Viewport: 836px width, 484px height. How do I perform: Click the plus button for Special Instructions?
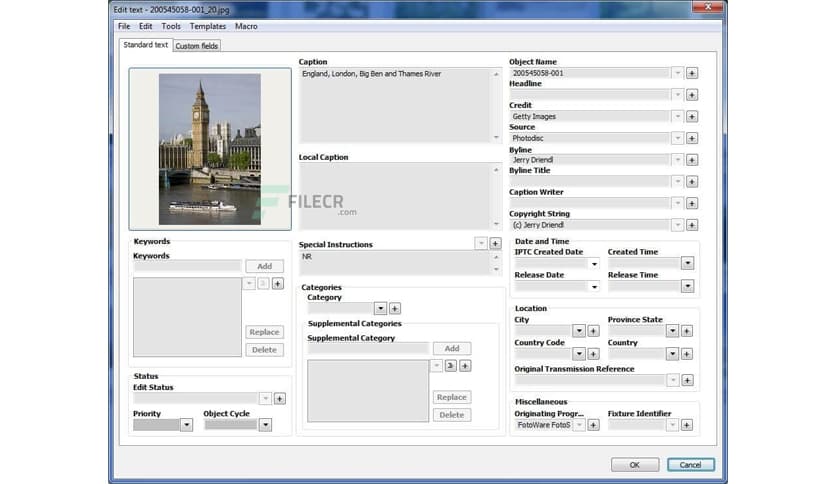(495, 243)
